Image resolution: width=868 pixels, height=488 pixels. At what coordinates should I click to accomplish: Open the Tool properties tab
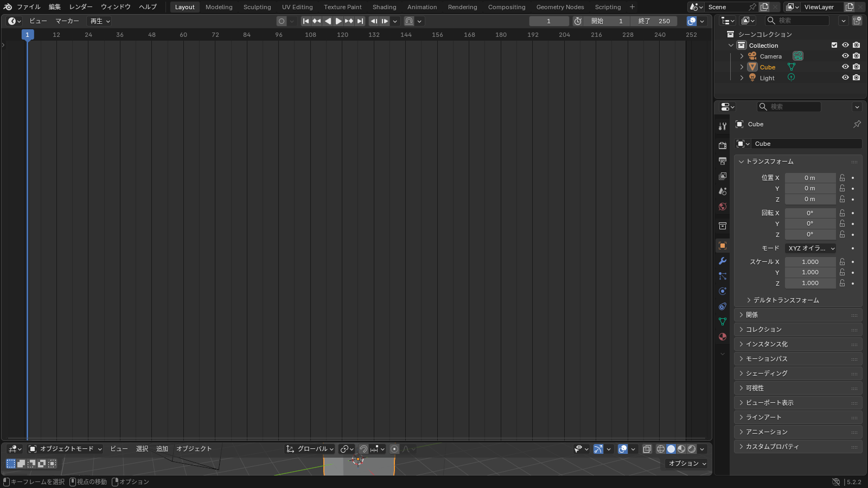click(x=723, y=126)
